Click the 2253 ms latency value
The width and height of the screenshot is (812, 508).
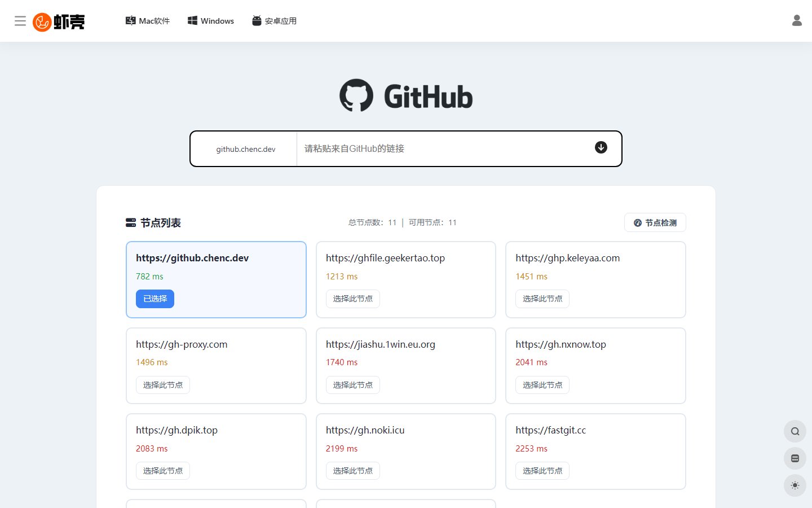(x=531, y=449)
